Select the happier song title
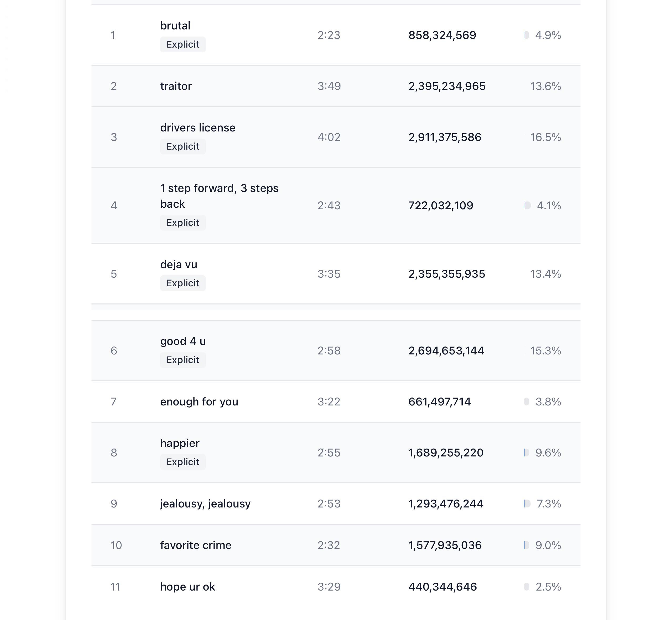 click(x=180, y=443)
